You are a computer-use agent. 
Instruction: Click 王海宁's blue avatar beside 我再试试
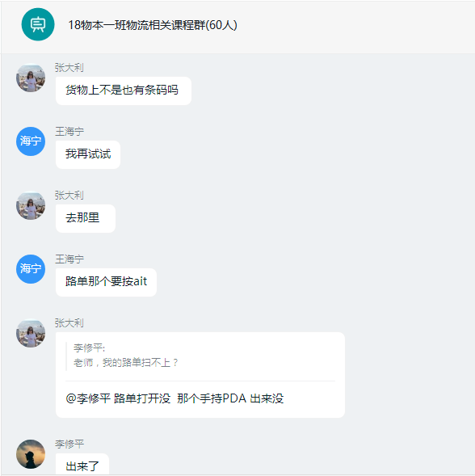pos(31,141)
